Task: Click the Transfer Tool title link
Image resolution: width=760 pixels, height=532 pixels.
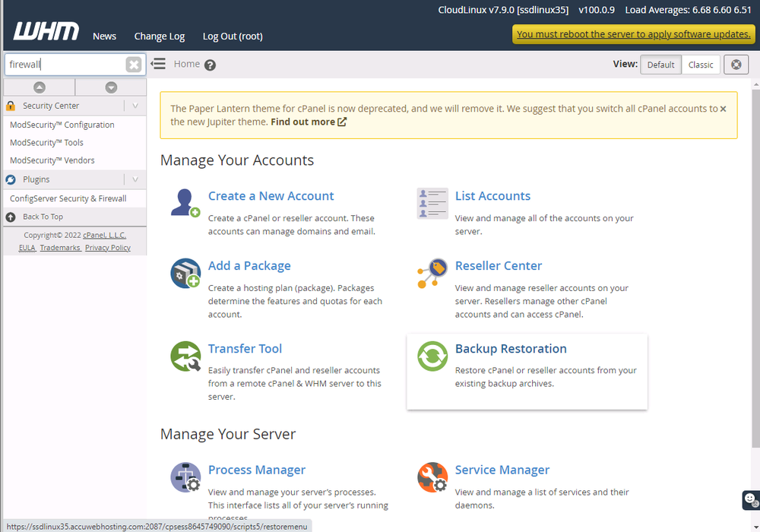Action: (x=245, y=349)
